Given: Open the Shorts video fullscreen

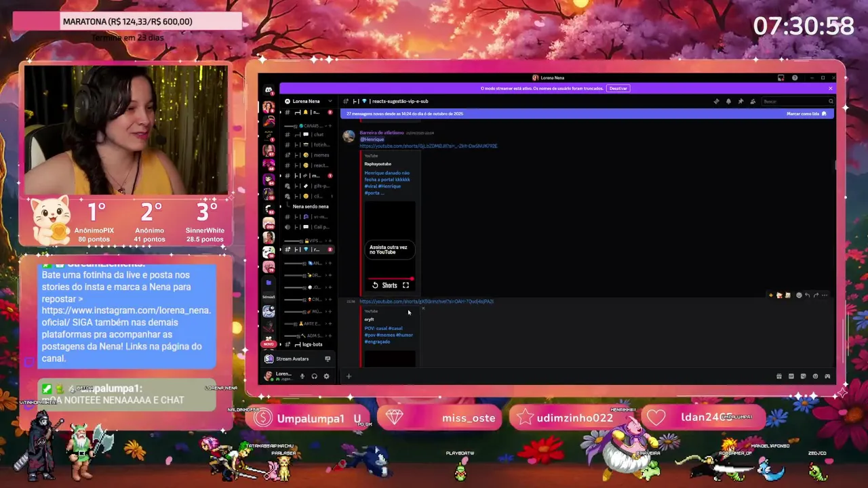Looking at the screenshot, I should (x=406, y=285).
